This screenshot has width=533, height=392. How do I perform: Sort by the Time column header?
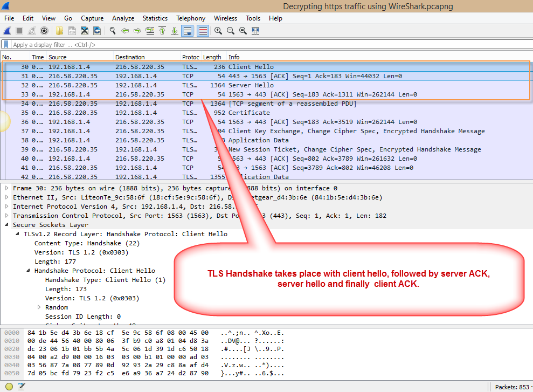tap(38, 57)
